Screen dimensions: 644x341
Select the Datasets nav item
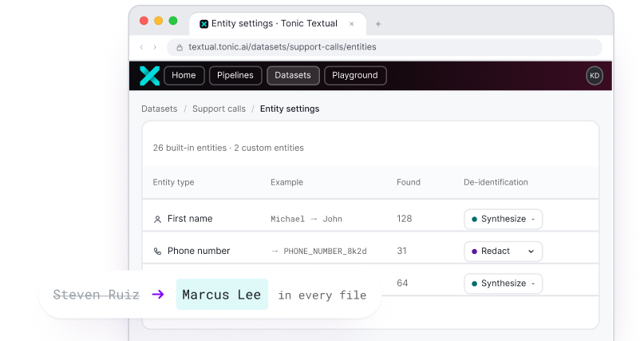coord(293,76)
